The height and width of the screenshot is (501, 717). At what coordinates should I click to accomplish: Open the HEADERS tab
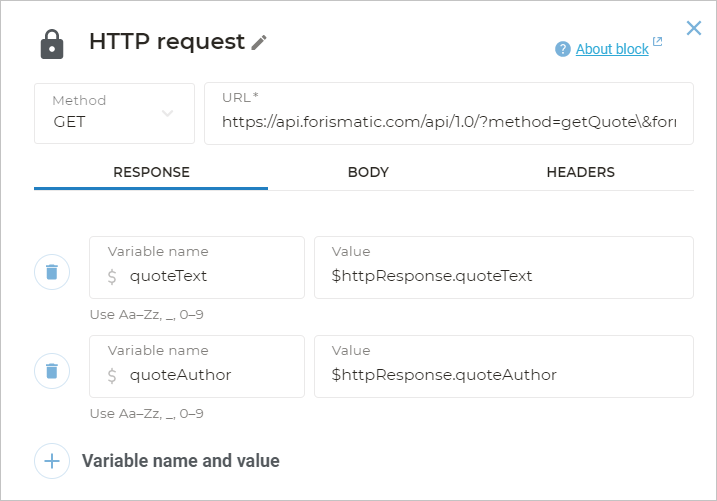[x=580, y=172]
